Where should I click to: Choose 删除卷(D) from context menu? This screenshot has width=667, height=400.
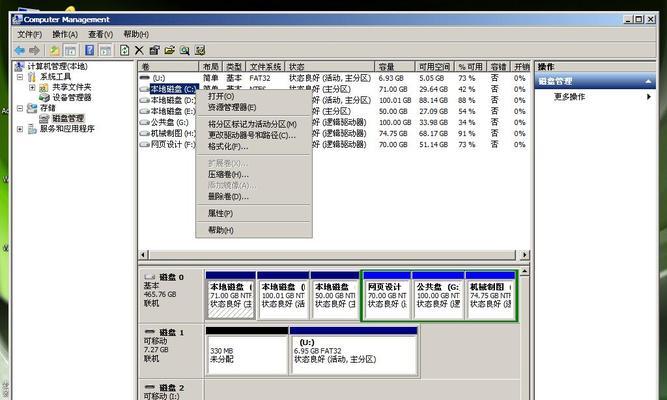(254, 197)
